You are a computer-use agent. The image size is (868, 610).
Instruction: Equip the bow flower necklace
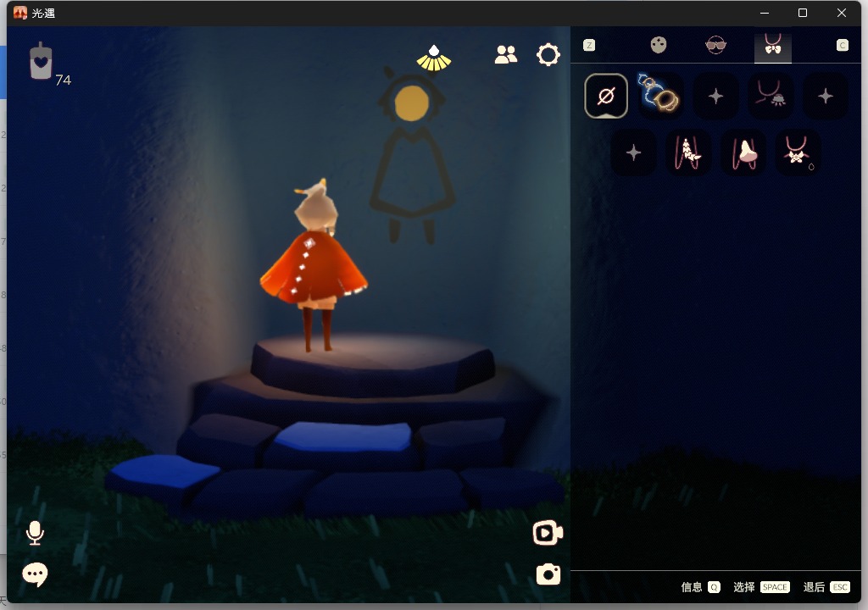click(798, 152)
